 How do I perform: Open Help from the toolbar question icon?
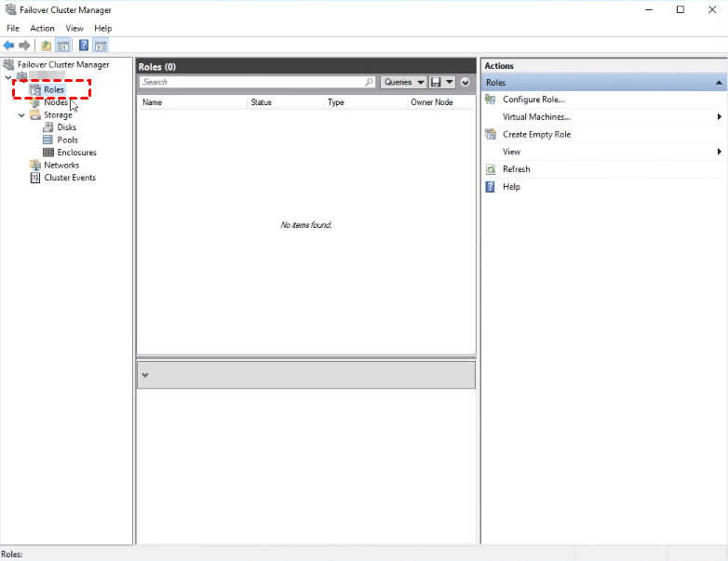tap(84, 46)
